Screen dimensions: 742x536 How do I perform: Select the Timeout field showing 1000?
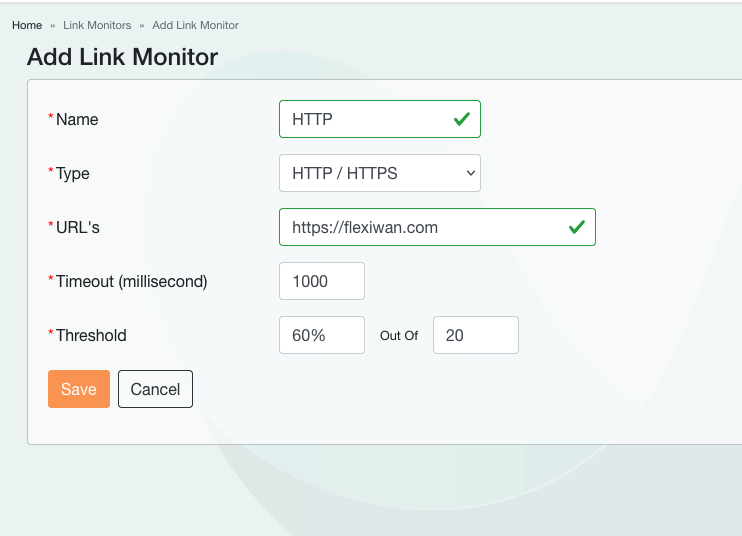click(x=321, y=281)
